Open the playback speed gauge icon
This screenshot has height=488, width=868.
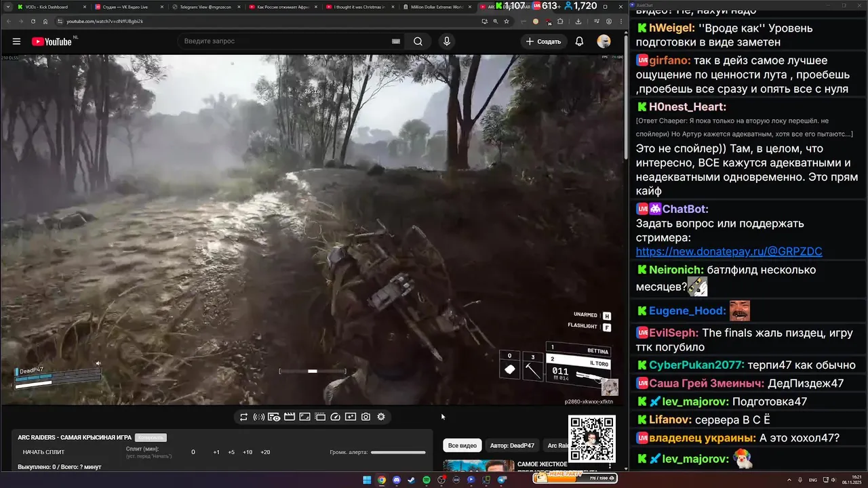pos(335,417)
